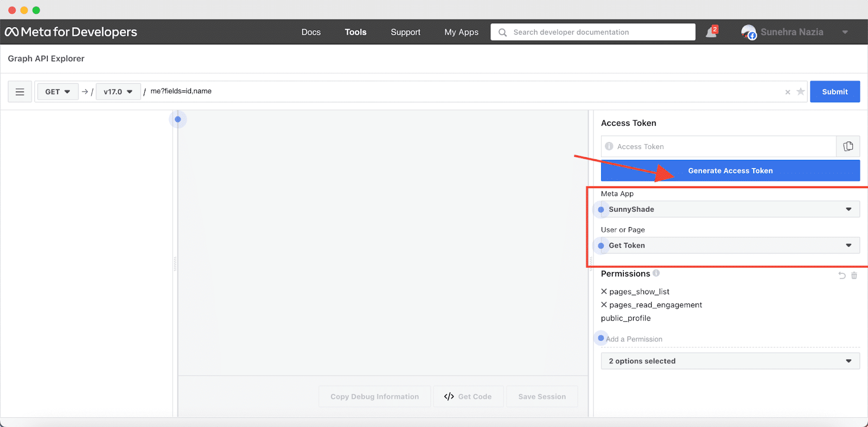Click the Permissions info icon
868x427 pixels.
point(656,273)
